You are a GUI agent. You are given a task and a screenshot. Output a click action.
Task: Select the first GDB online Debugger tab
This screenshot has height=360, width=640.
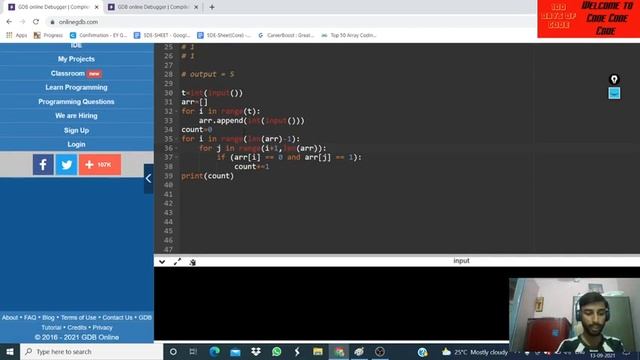click(x=52, y=7)
